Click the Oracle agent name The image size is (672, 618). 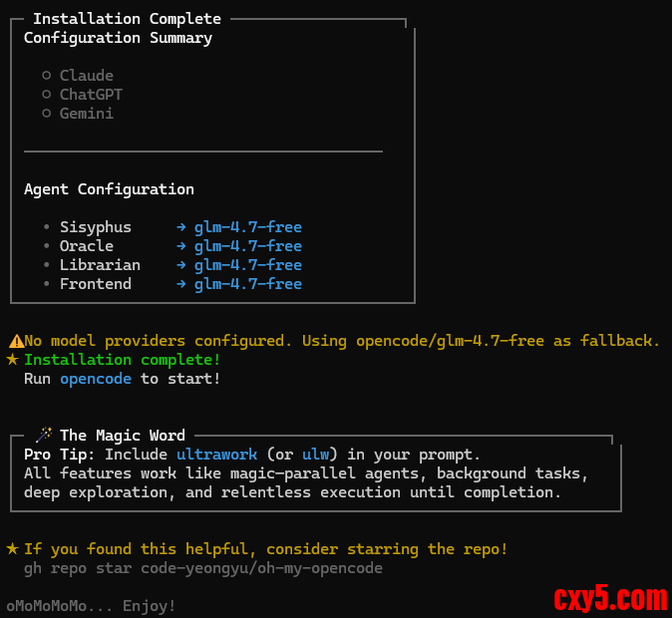[x=87, y=246]
